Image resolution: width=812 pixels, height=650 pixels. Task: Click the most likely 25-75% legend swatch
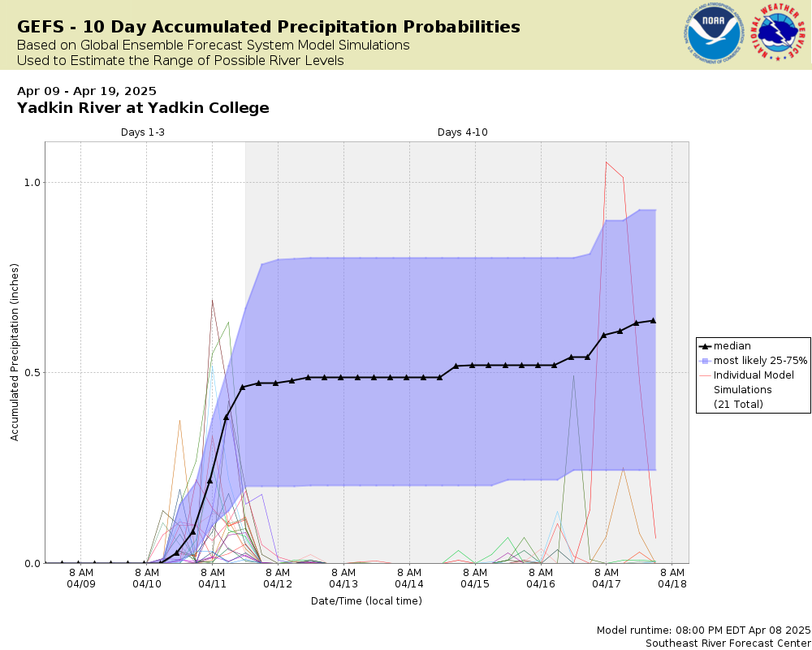click(x=705, y=361)
